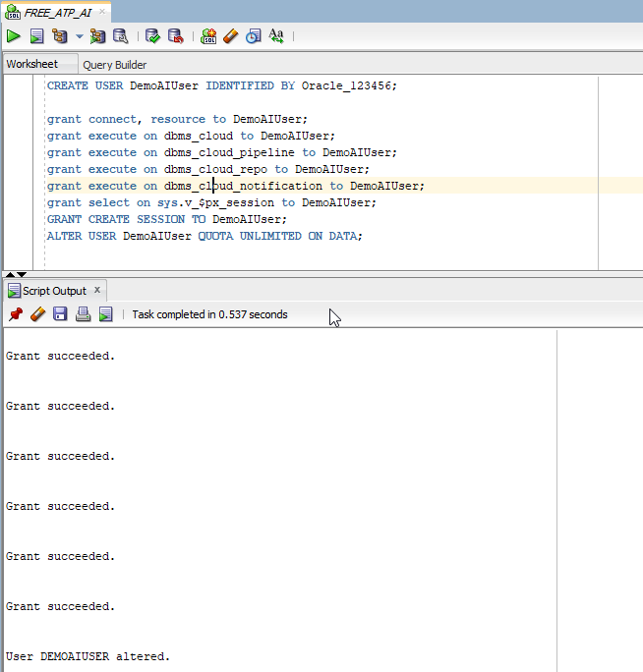
Task: Close the FREE_ATP_AI tab
Action: coord(102,12)
